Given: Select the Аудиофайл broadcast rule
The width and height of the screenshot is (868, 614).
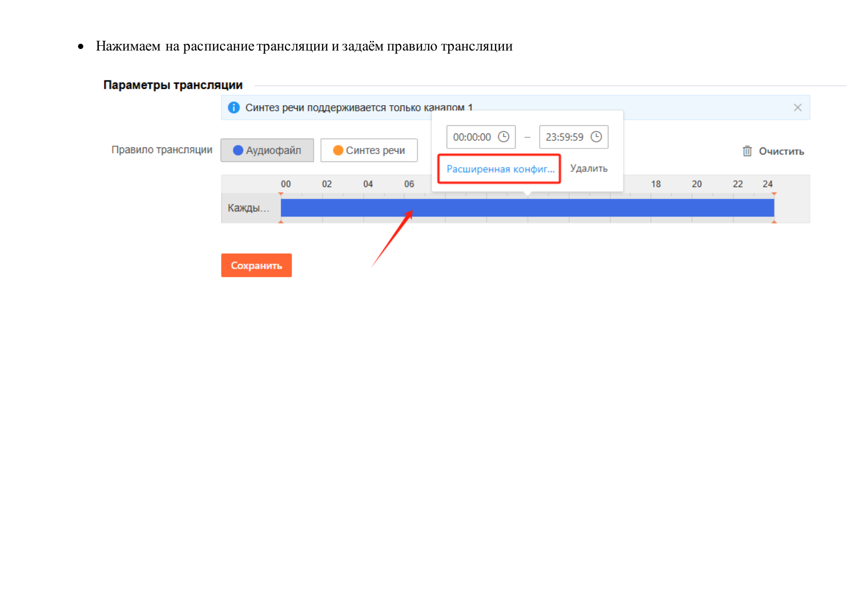Looking at the screenshot, I should [x=267, y=150].
